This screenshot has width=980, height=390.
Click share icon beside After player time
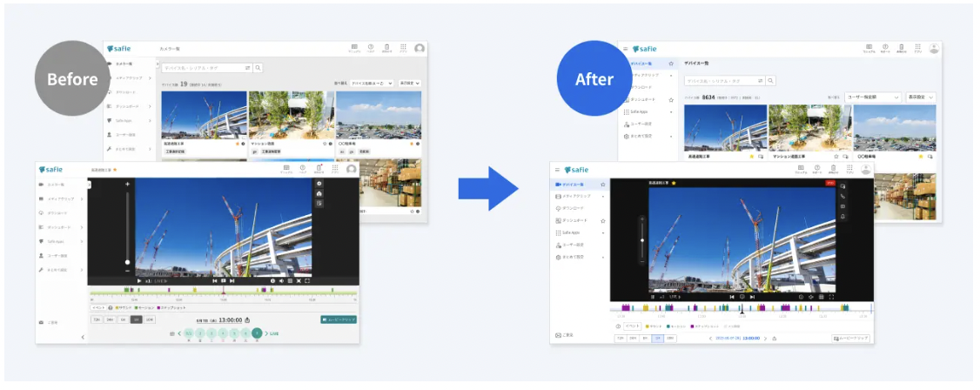775,338
